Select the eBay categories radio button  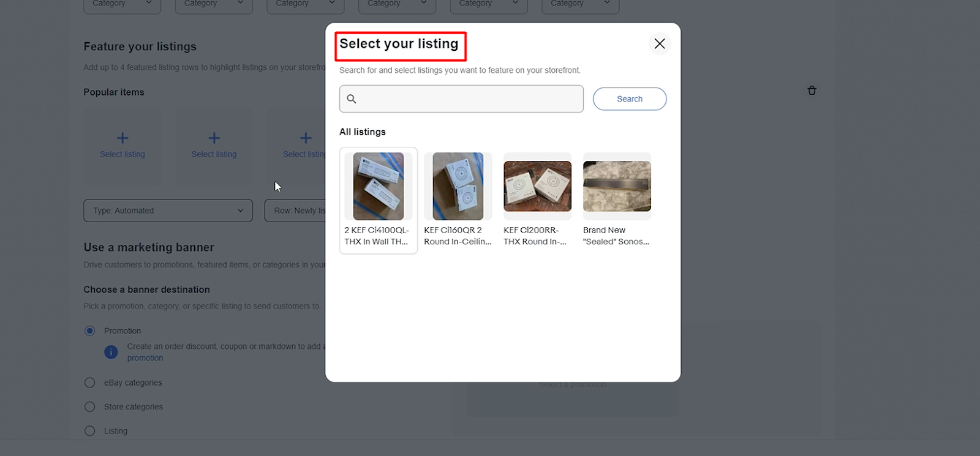pos(90,383)
